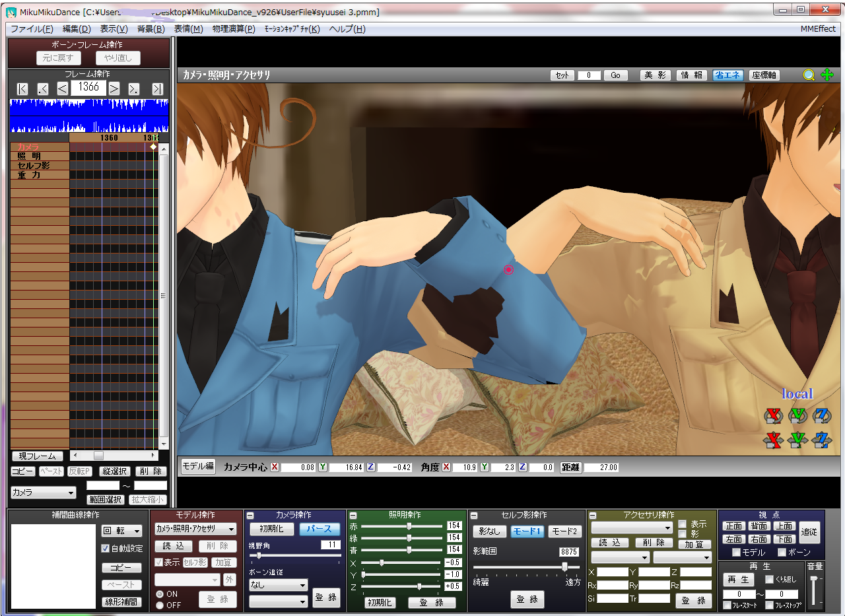Collapse the 照明操作 panel minus icon
This screenshot has height=616, width=845.
tap(353, 516)
